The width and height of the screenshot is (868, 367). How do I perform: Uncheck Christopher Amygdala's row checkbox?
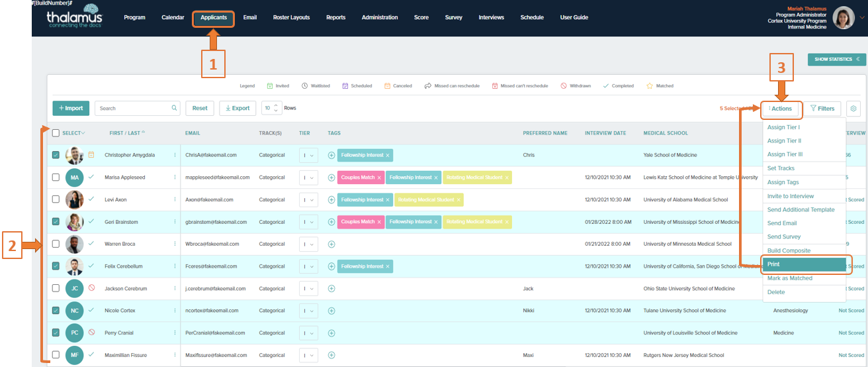pyautogui.click(x=56, y=155)
